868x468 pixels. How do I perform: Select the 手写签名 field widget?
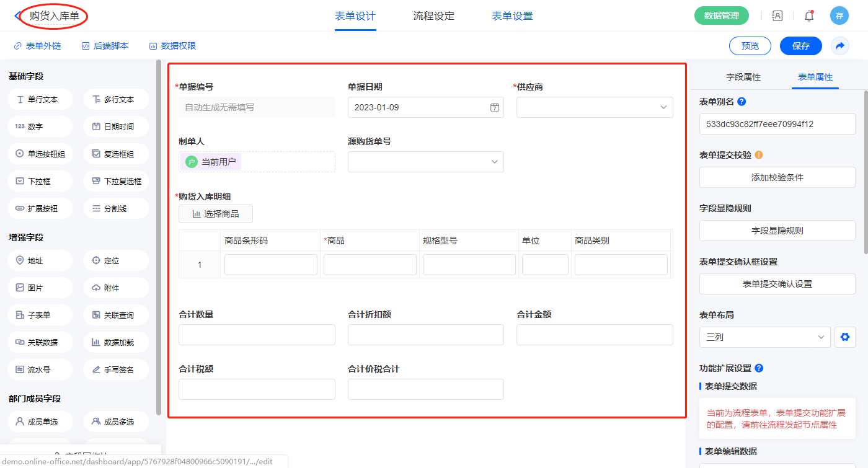click(116, 369)
